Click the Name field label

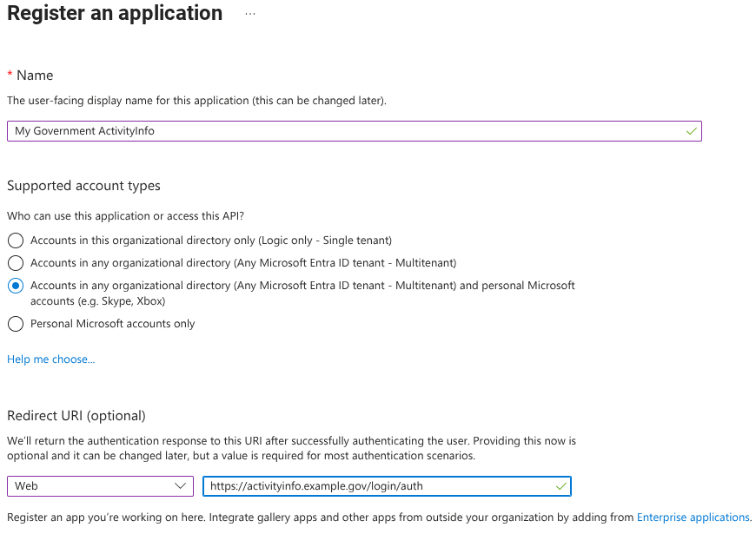(x=35, y=76)
